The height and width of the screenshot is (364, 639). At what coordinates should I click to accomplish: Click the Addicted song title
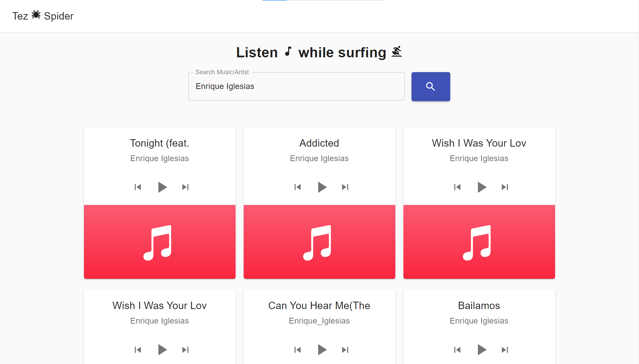pos(319,143)
